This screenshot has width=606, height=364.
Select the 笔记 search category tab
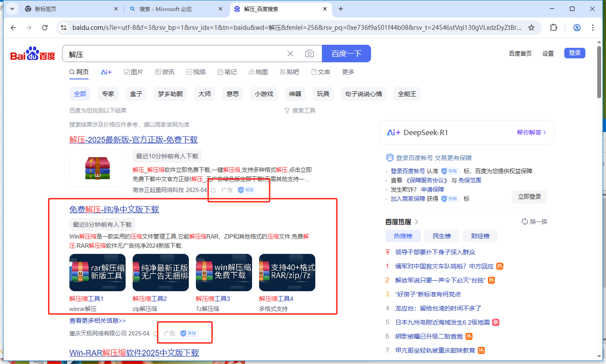coord(227,72)
